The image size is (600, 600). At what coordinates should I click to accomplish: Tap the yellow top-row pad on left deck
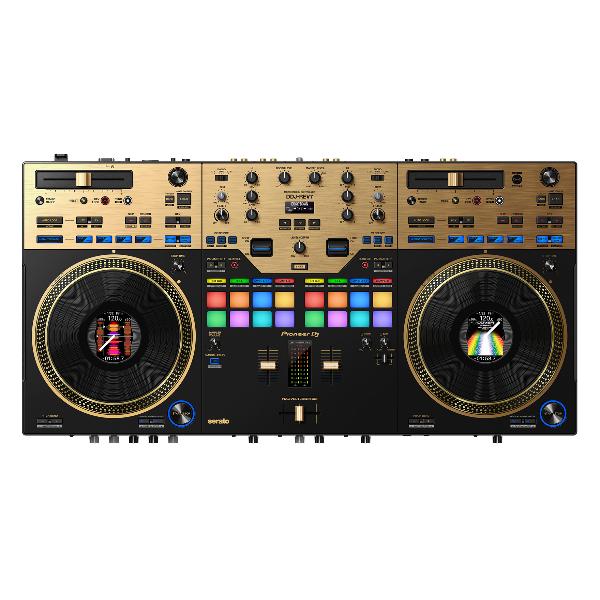(285, 300)
